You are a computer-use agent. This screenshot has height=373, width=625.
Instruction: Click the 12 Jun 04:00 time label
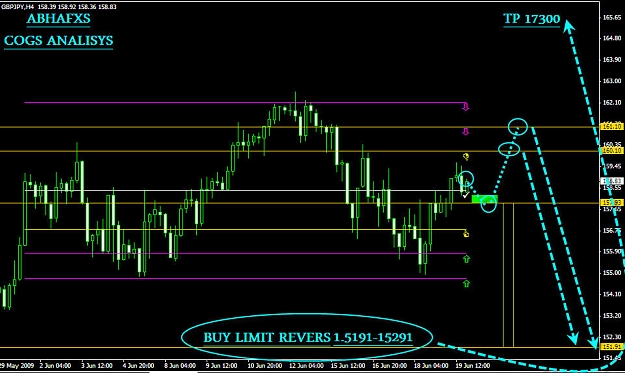306,365
